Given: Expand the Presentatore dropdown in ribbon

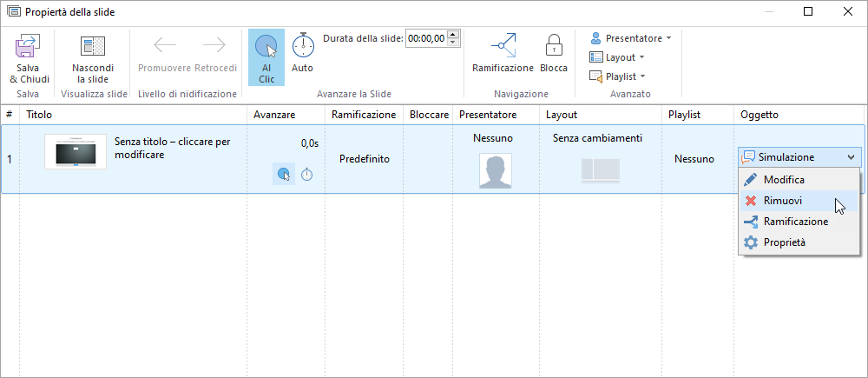Looking at the screenshot, I should [x=631, y=38].
